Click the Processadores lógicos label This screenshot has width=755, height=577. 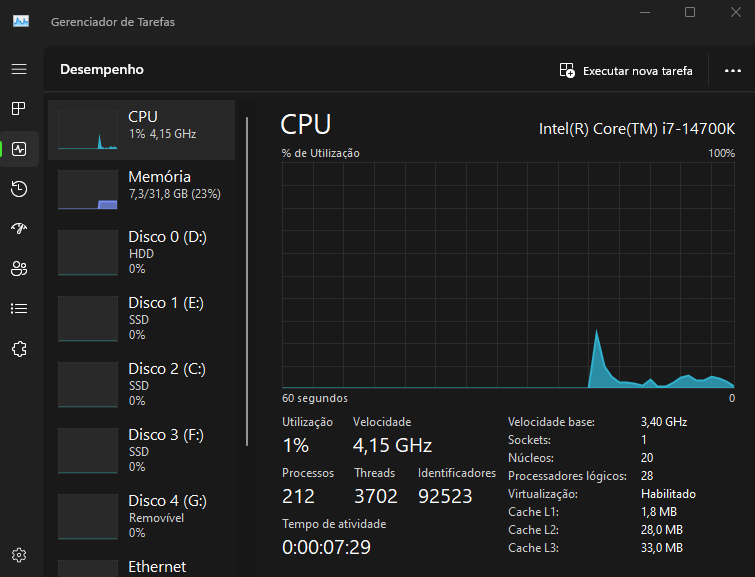coord(567,476)
